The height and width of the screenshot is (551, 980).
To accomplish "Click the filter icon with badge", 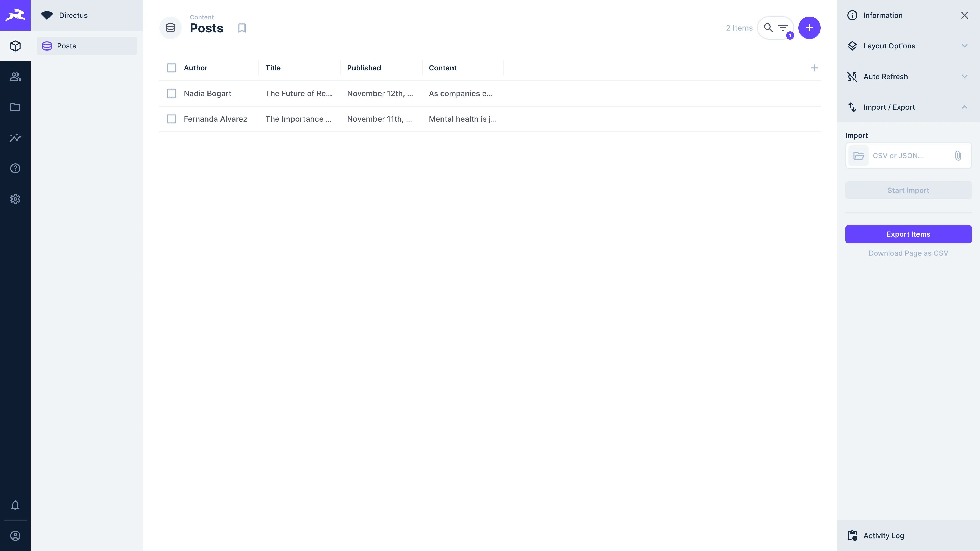I will click(783, 28).
